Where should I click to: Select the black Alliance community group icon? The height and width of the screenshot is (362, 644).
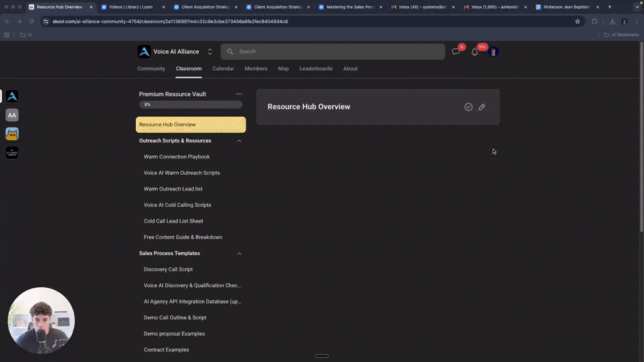tap(12, 153)
